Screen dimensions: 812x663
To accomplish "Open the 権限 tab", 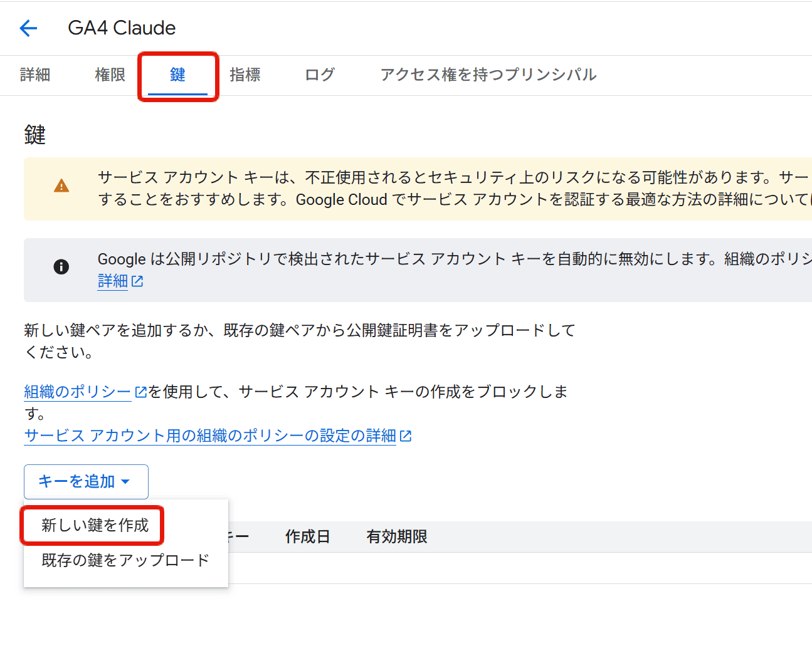I will pos(110,75).
